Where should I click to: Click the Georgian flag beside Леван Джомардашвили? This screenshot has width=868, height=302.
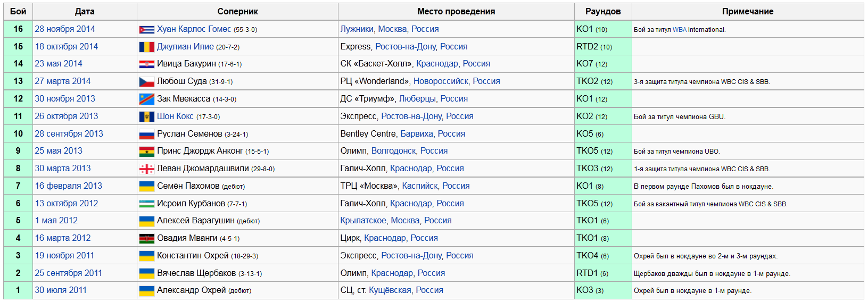tap(146, 169)
